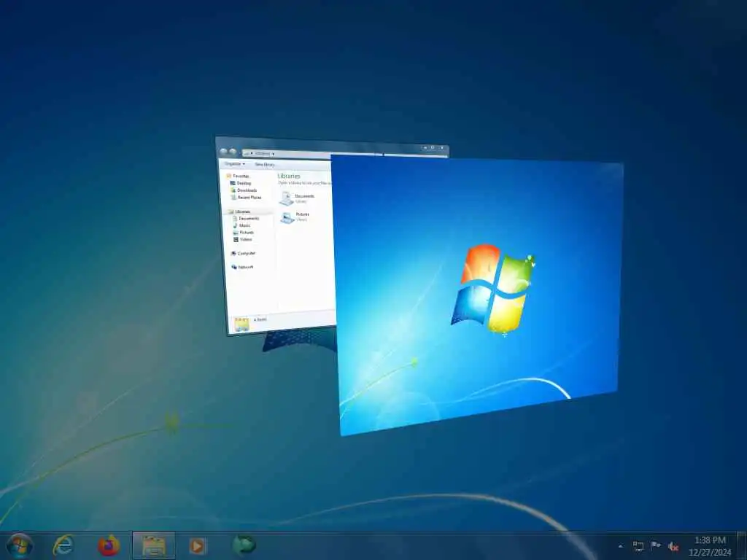Viewport: 747px width, 560px height.
Task: Select the Desktop preview in Flip 3D
Action: pos(479,295)
